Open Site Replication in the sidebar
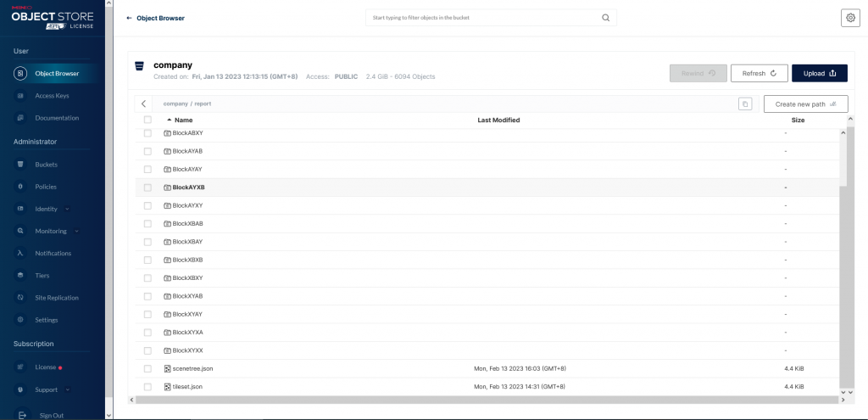868x420 pixels. pos(56,298)
